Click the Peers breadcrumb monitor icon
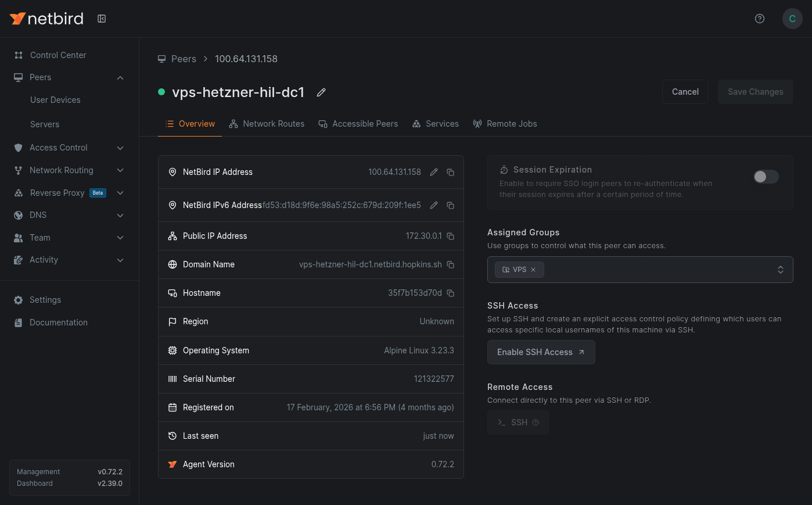Viewport: 812px width, 505px height. pyautogui.click(x=162, y=59)
